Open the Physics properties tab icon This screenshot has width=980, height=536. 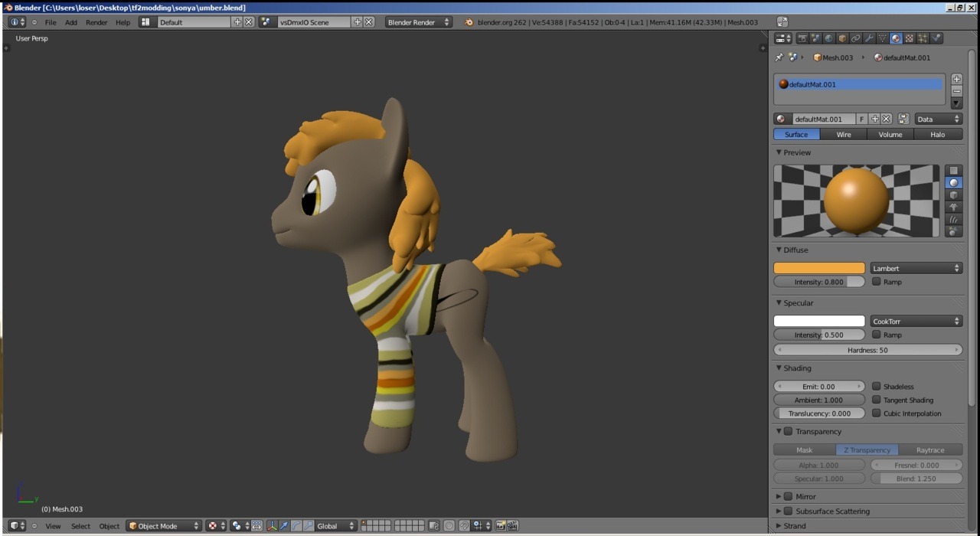pos(936,38)
